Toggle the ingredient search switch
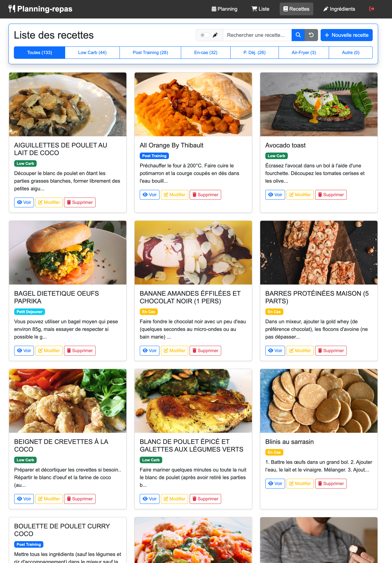This screenshot has width=392, height=563. coord(205,35)
